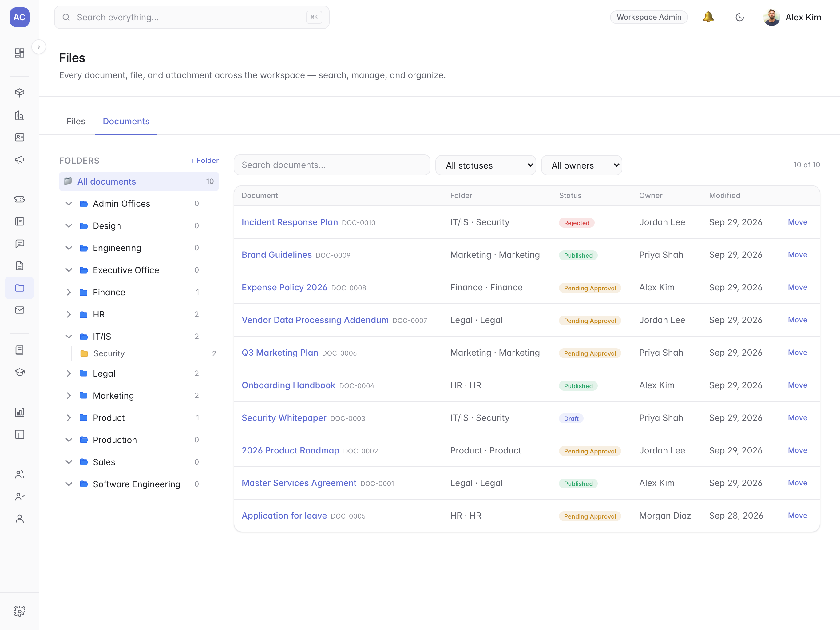Toggle dark mode moon icon
This screenshot has width=840, height=630.
click(x=739, y=17)
